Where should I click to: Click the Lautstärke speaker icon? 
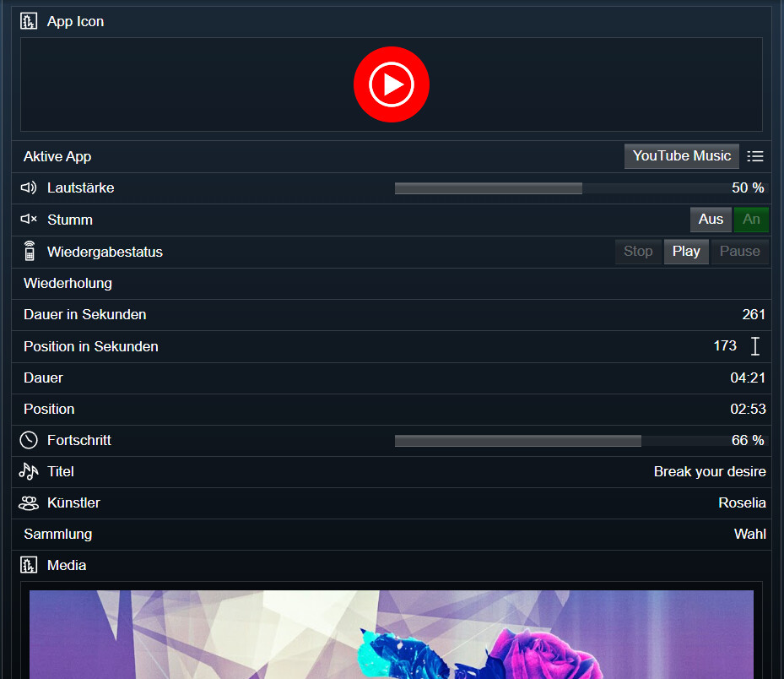click(x=29, y=187)
